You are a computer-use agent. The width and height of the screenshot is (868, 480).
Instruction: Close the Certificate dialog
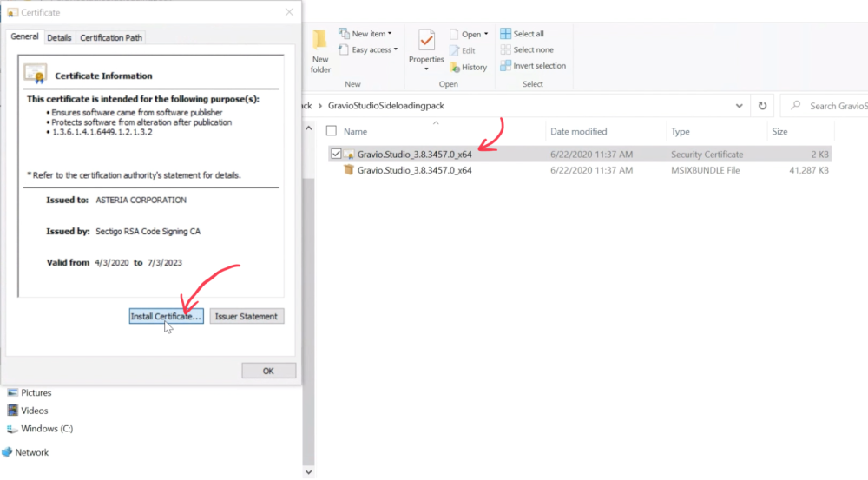tap(289, 12)
